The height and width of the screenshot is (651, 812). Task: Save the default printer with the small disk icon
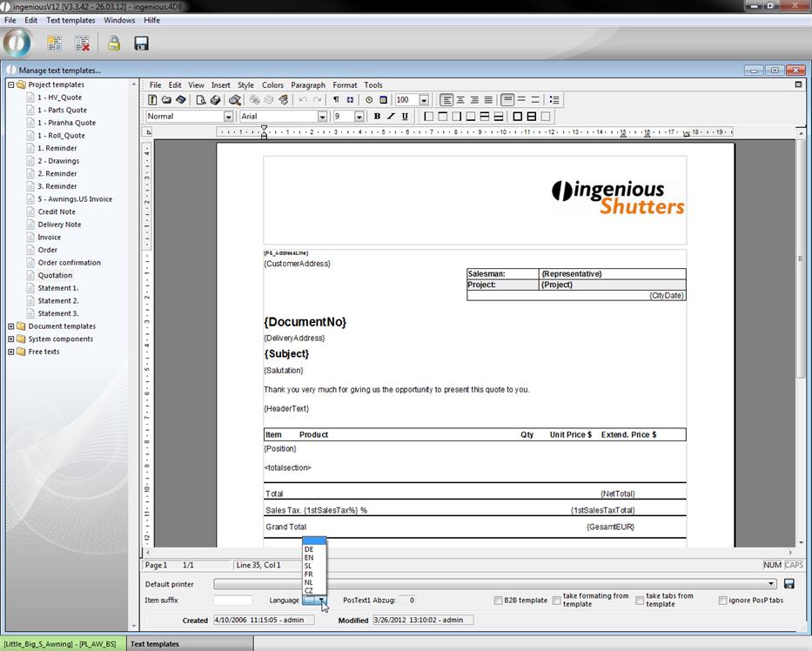point(789,584)
